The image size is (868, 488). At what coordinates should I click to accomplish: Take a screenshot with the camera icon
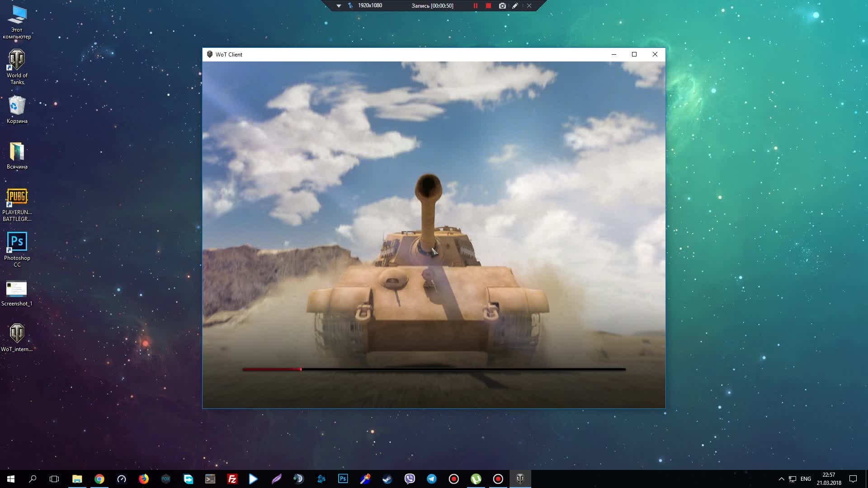click(x=502, y=6)
